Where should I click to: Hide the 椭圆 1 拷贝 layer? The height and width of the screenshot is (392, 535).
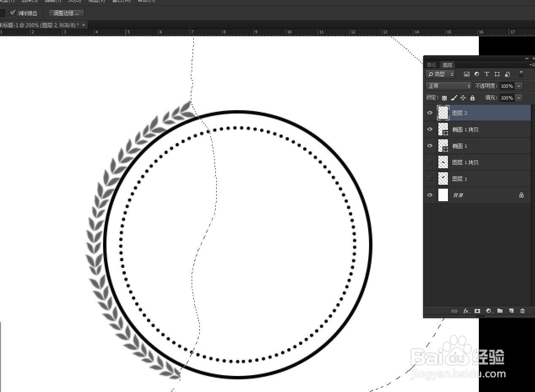[430, 130]
